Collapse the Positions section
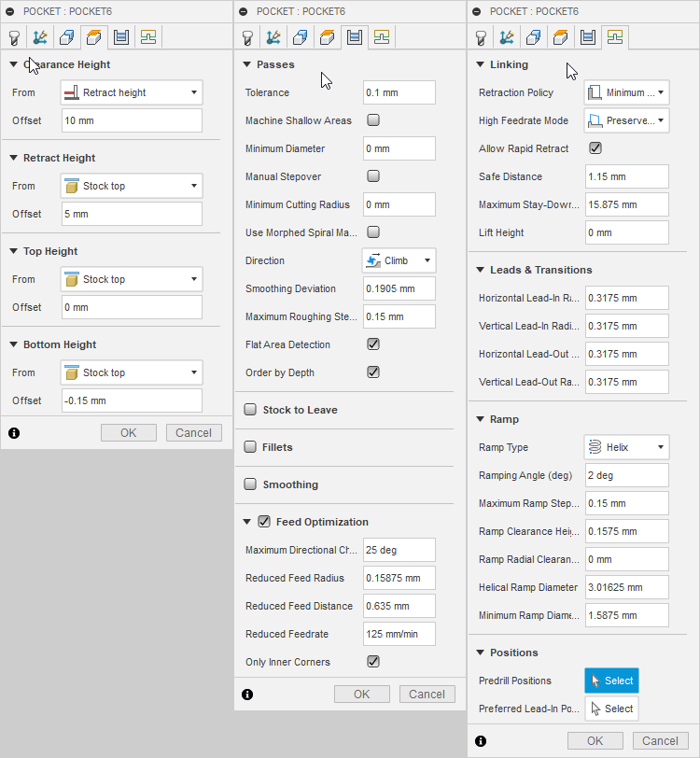 pos(481,653)
